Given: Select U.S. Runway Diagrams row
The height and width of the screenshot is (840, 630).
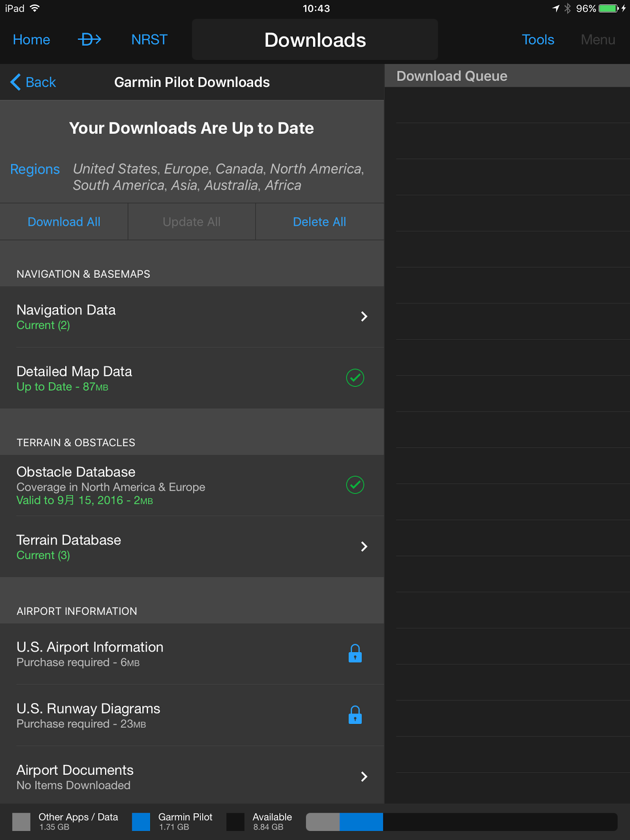Looking at the screenshot, I should coord(192,715).
